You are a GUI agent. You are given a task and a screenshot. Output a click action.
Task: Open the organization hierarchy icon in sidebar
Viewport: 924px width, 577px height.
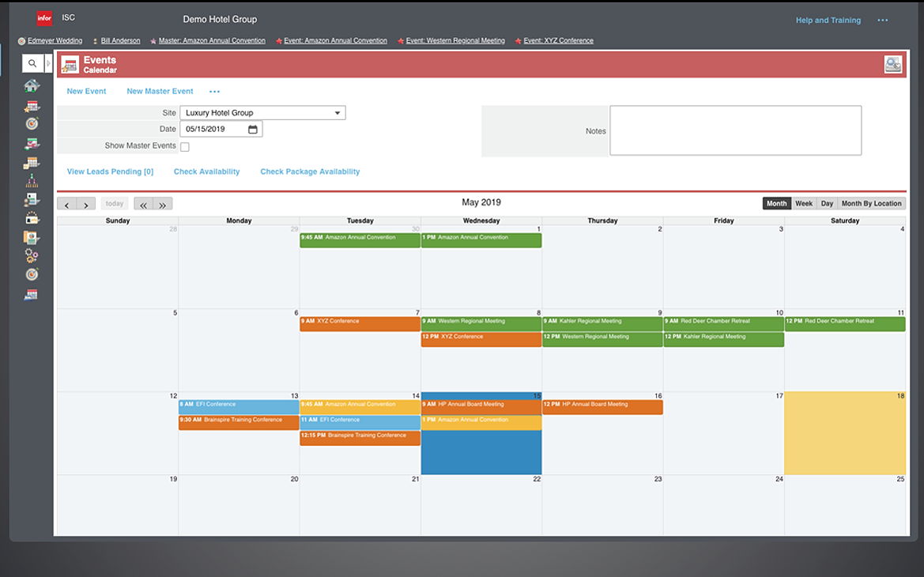click(32, 181)
